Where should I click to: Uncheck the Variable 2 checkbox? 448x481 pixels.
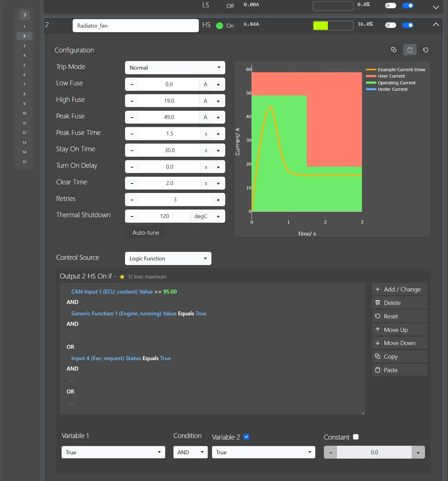pyautogui.click(x=246, y=437)
